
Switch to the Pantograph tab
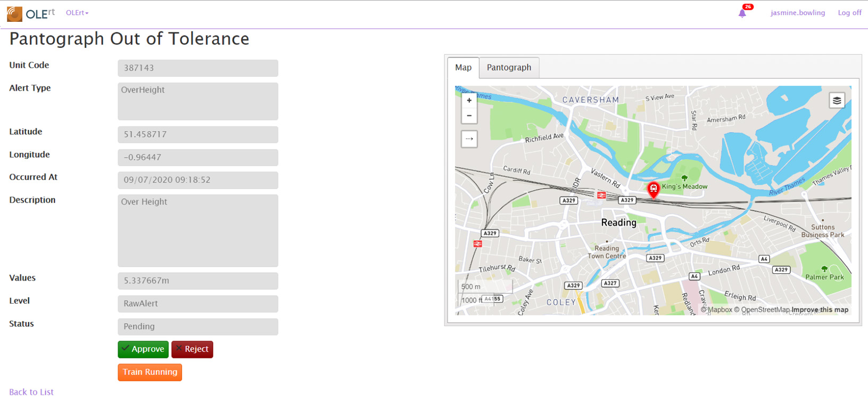tap(509, 68)
